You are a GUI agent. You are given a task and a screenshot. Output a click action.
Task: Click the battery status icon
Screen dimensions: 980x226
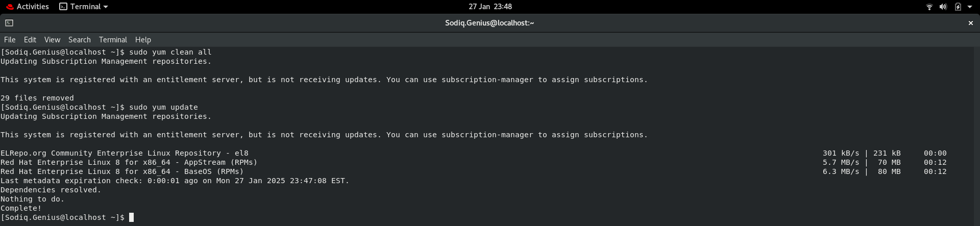(958, 7)
